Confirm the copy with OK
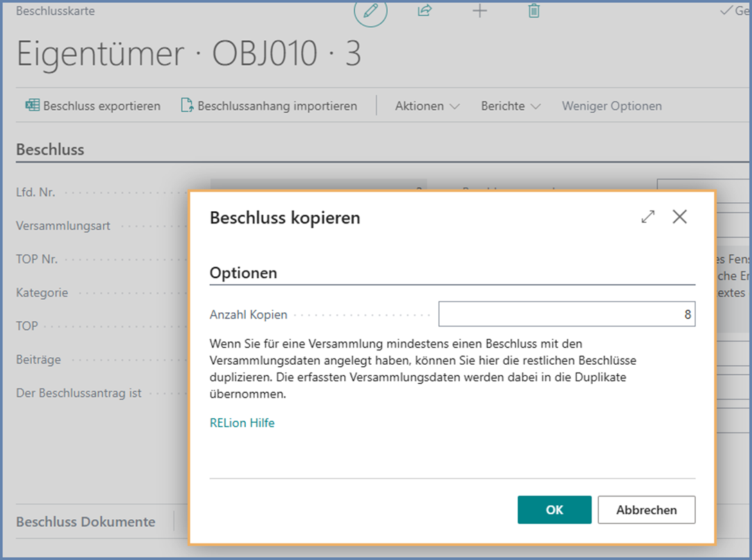Viewport: 752px width, 560px height. pos(554,510)
